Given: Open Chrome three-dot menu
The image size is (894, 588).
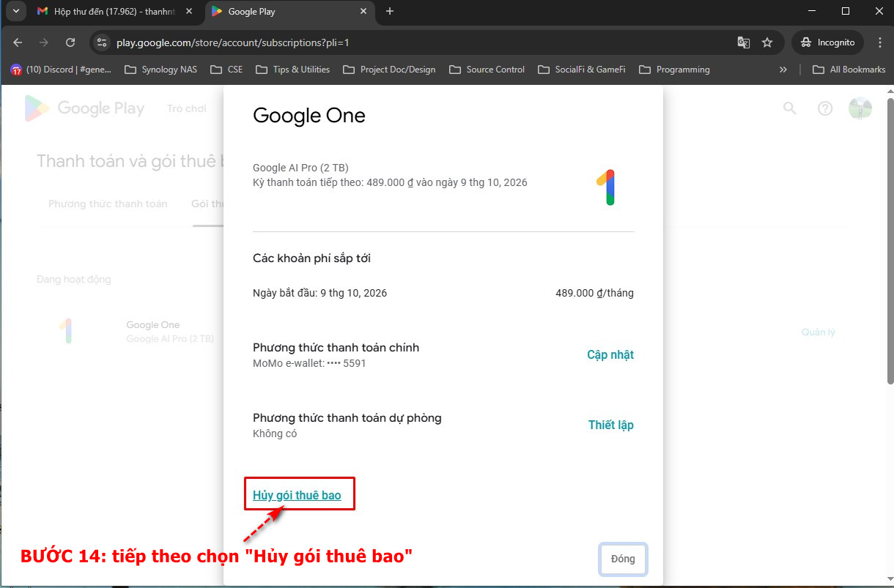Looking at the screenshot, I should (x=880, y=42).
